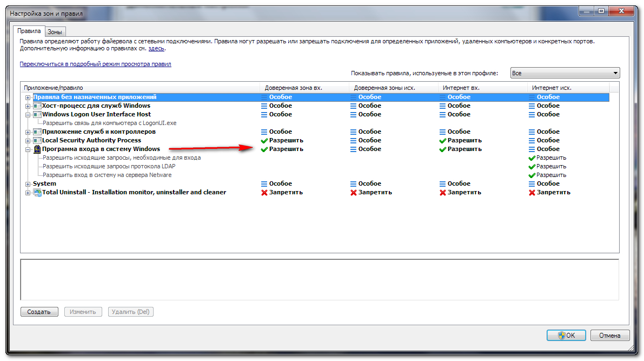
Task: Expand the Total Uninstall tree node
Action: (x=28, y=193)
